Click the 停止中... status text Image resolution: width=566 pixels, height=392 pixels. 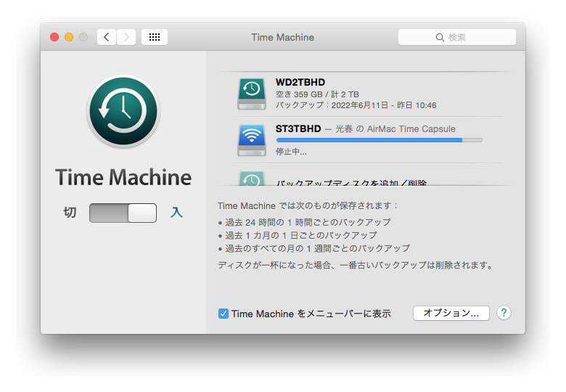point(291,152)
